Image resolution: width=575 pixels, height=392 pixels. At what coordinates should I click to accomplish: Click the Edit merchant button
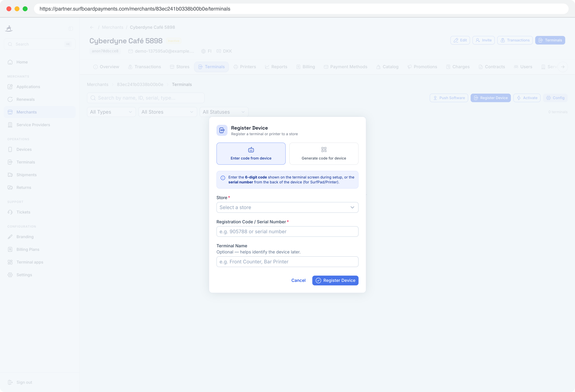coord(460,40)
